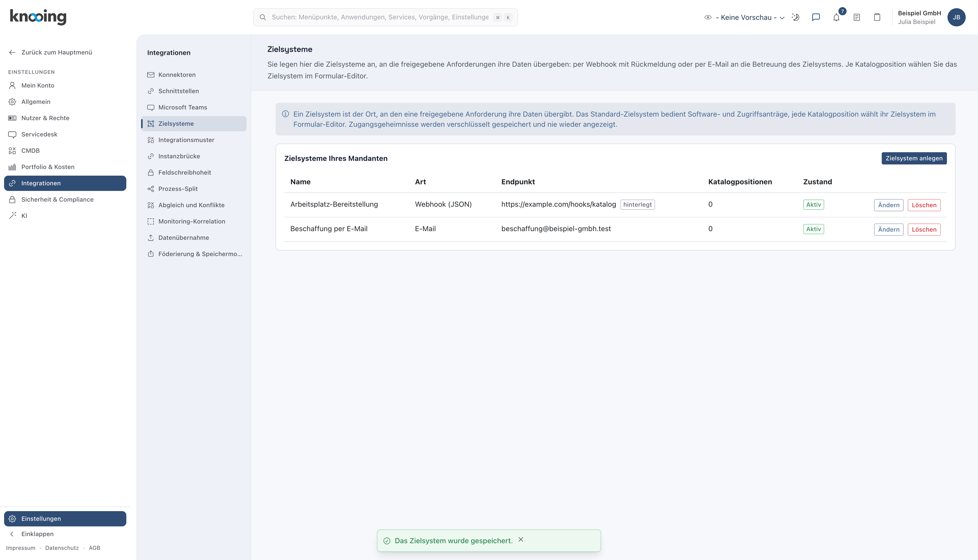The width and height of the screenshot is (978, 560).
Task: Click the Webhook (JSON) cell
Action: click(443, 205)
